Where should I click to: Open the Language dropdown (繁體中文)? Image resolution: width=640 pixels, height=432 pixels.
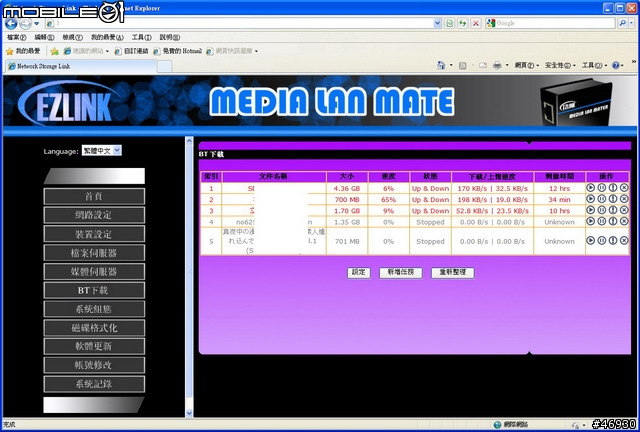[x=101, y=151]
